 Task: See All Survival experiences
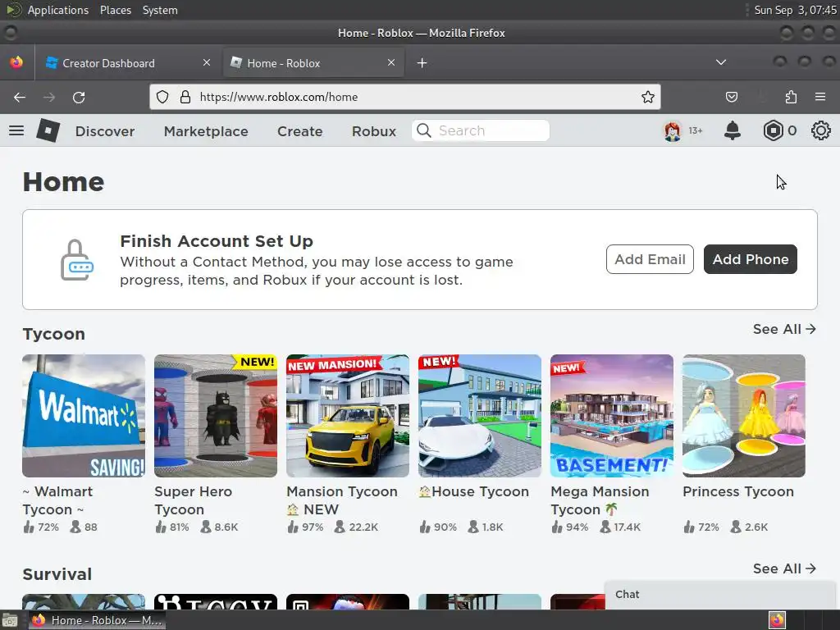(x=784, y=568)
